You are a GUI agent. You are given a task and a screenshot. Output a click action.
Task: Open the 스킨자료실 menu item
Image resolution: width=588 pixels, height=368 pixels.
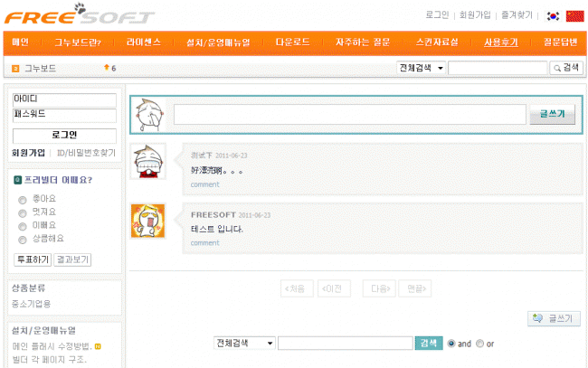[x=437, y=42]
